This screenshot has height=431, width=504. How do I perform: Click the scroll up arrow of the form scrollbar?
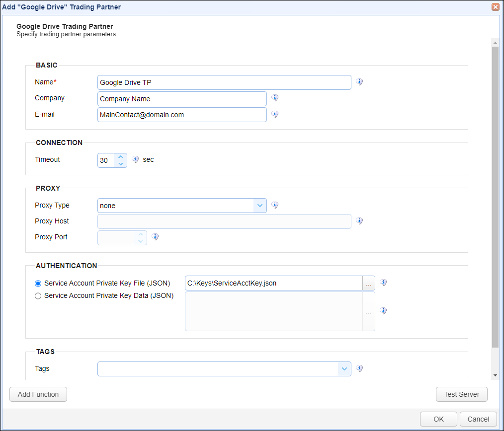495,43
